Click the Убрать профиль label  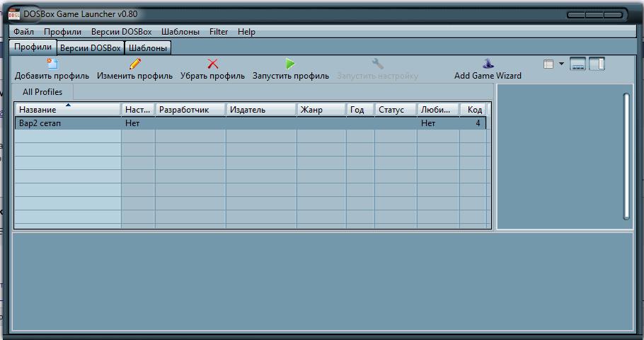pos(213,76)
